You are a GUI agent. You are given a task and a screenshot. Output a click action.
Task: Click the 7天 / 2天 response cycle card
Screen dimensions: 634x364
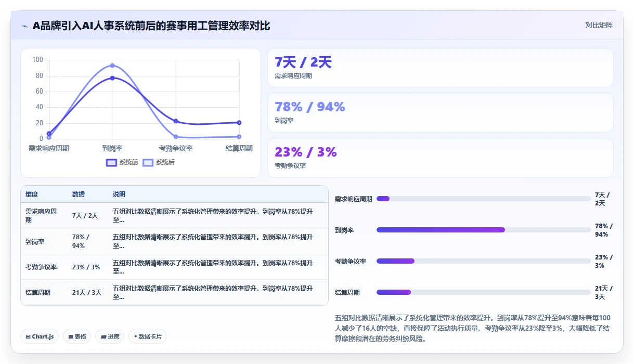(441, 68)
